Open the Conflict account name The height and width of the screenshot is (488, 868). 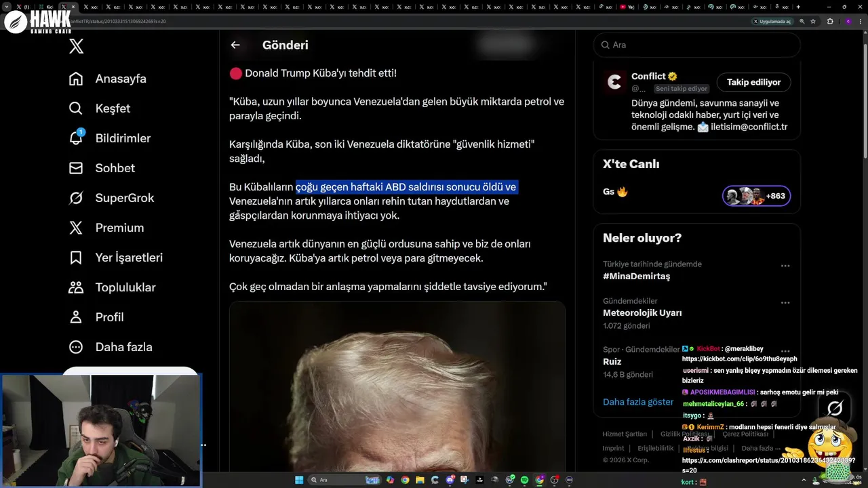648,76
